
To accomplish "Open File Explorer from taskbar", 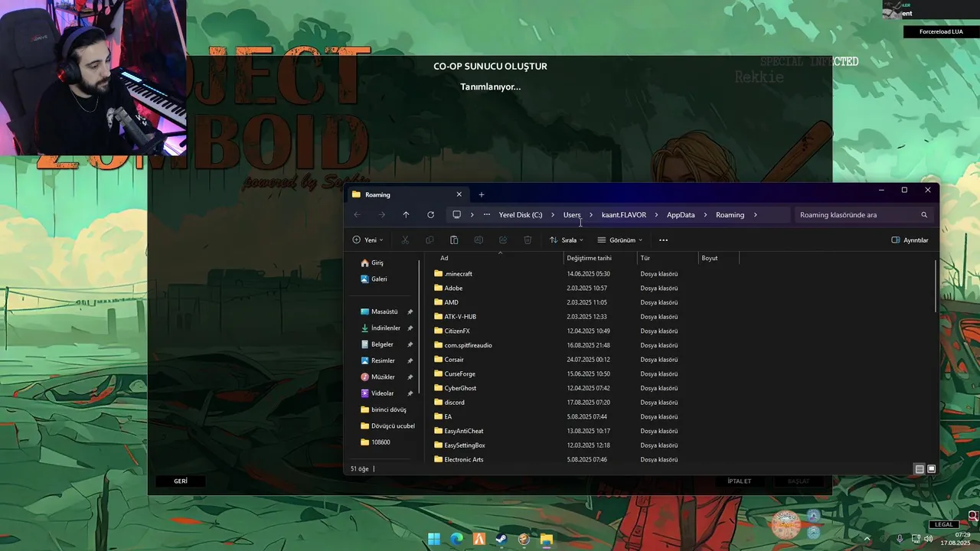I will coord(546,539).
